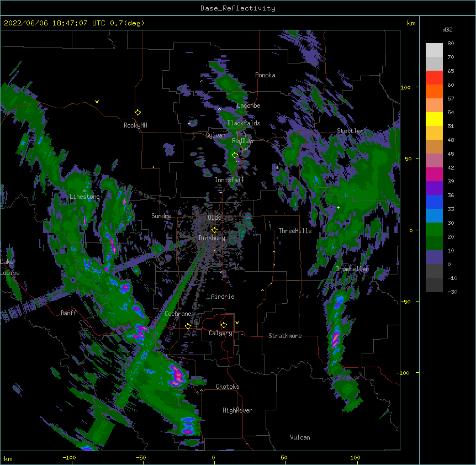The width and height of the screenshot is (476, 465).
Task: Pick the purple 39 dBZ legend swatch
Action: (x=434, y=188)
